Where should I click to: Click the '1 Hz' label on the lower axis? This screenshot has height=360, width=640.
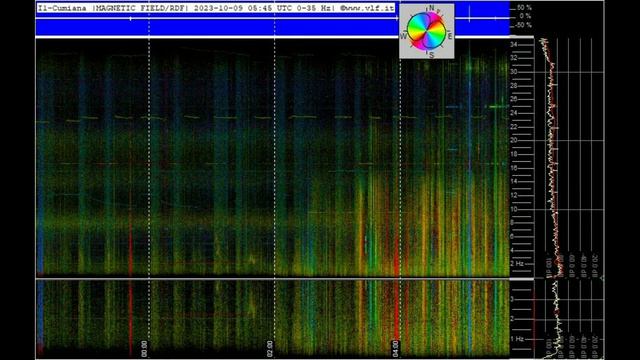point(517,339)
